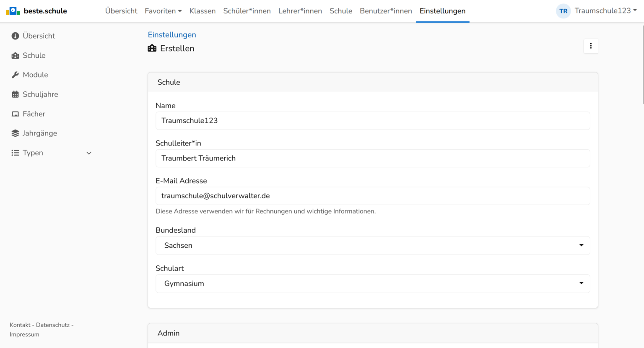
Task: Click the Module wrench icon
Action: click(x=15, y=75)
